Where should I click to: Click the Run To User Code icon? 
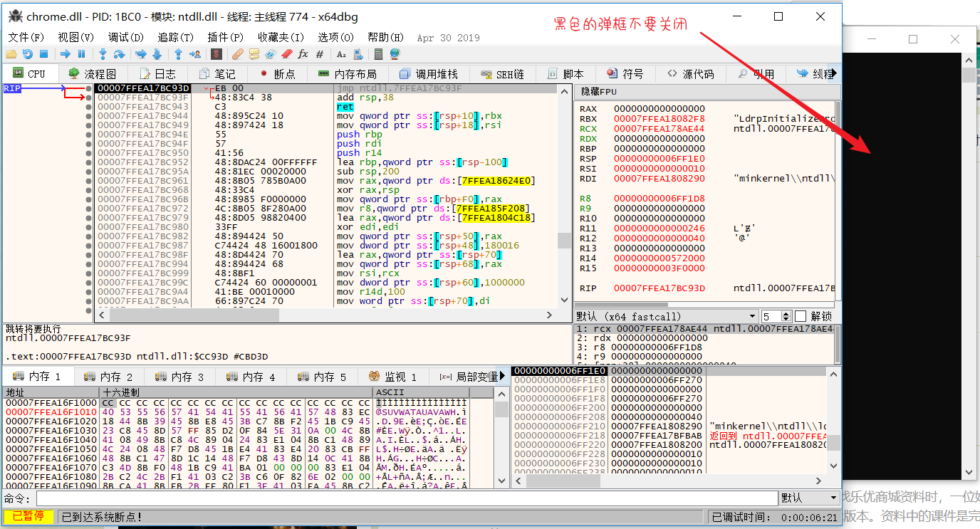194,54
